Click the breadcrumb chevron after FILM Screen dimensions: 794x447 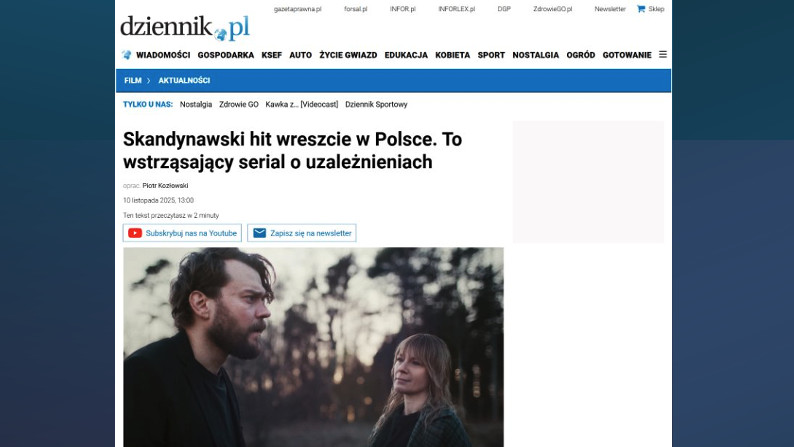coord(148,80)
